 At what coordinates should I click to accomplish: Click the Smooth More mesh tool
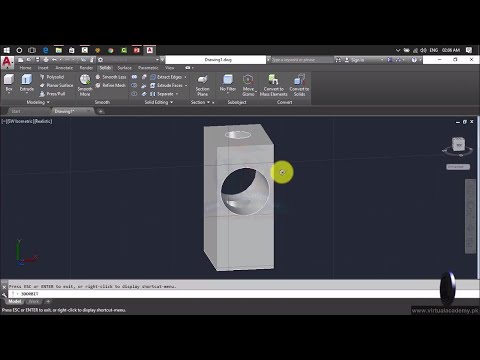(x=85, y=85)
